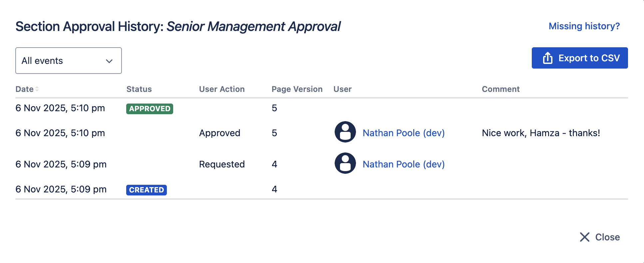The height and width of the screenshot is (263, 644).
Task: Click the share icon on Export to CSV
Action: (547, 58)
